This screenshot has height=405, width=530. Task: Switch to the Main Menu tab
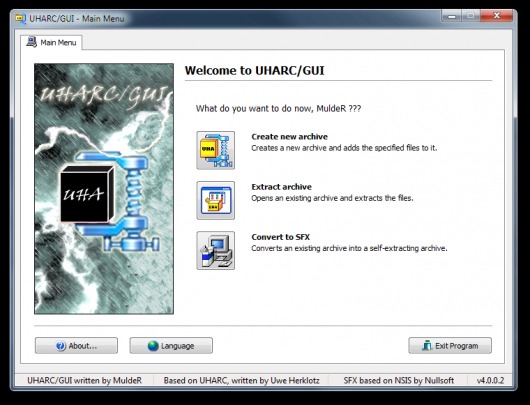coord(51,42)
